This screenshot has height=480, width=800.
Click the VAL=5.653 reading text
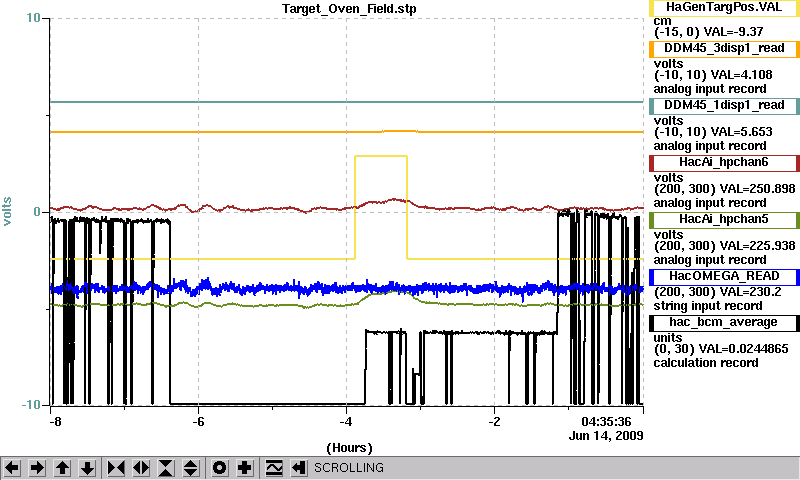pyautogui.click(x=741, y=132)
